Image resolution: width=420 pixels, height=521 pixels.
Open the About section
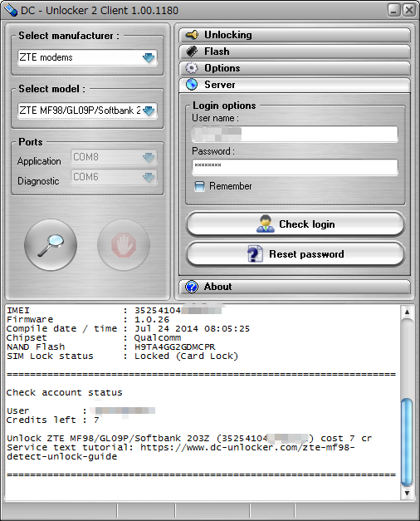point(295,287)
